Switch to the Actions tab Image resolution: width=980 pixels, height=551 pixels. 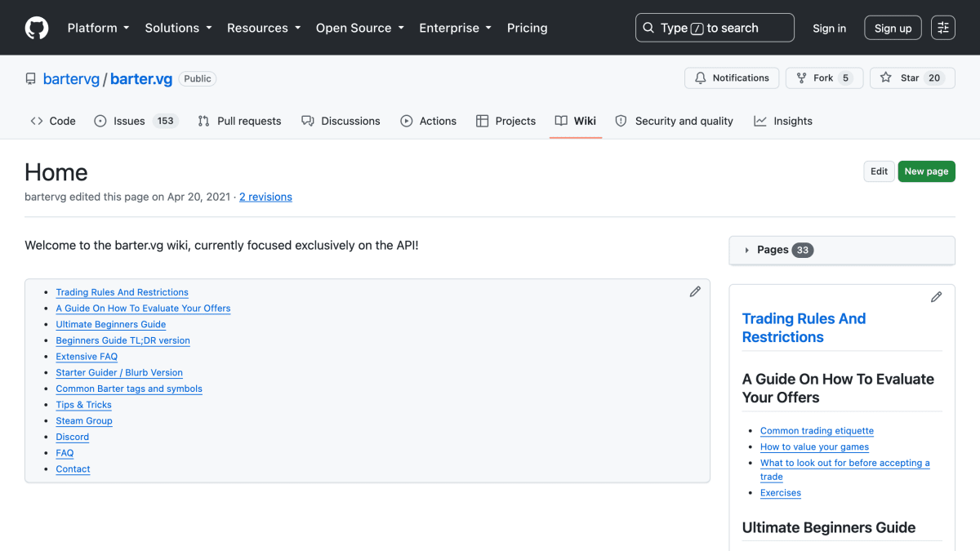pos(429,121)
